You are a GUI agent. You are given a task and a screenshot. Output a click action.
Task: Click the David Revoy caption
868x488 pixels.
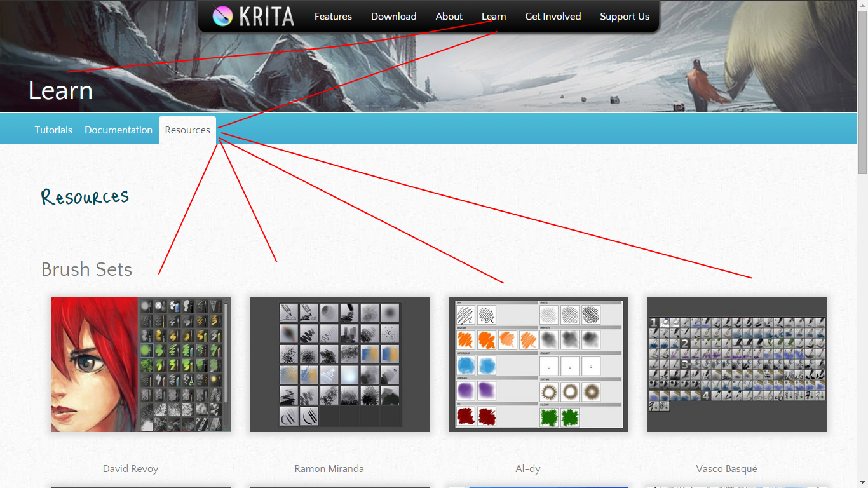tap(130, 469)
